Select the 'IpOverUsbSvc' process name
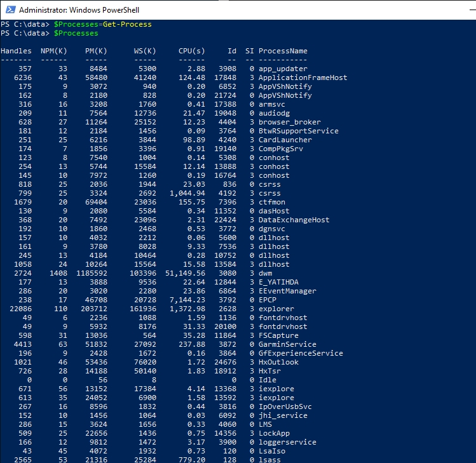Viewport: 476px width, 463px height. tap(285, 406)
